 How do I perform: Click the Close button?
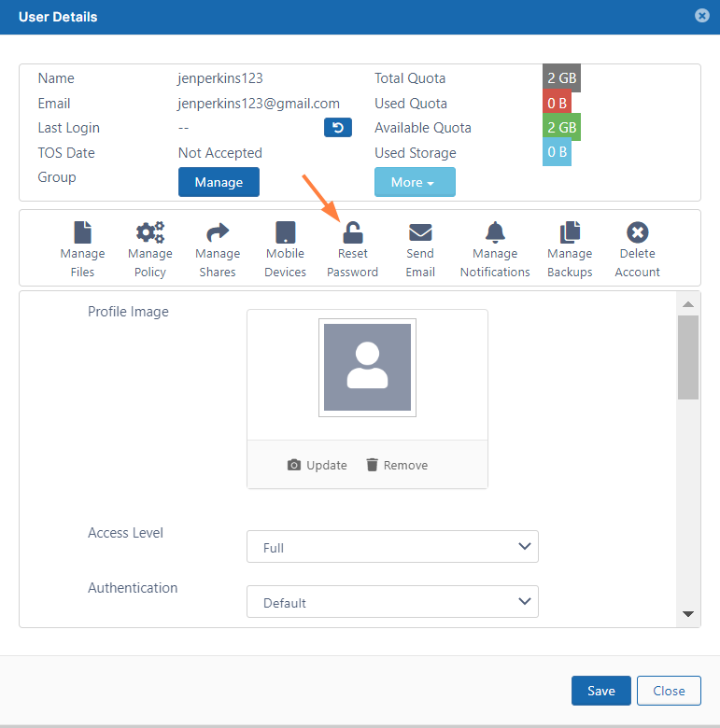(x=669, y=691)
